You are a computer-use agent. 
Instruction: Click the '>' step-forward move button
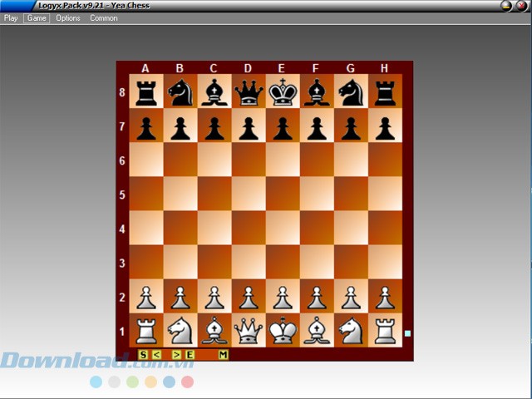point(177,355)
